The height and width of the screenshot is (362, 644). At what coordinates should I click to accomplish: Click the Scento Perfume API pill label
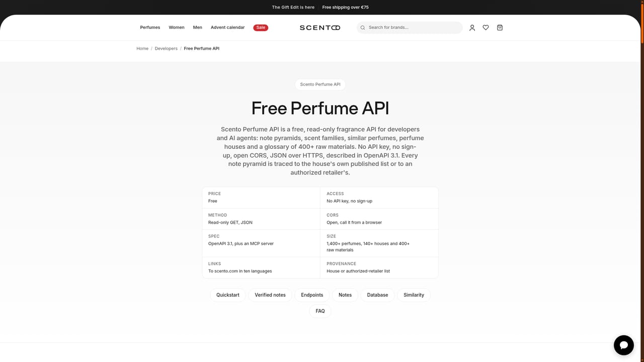click(x=320, y=84)
